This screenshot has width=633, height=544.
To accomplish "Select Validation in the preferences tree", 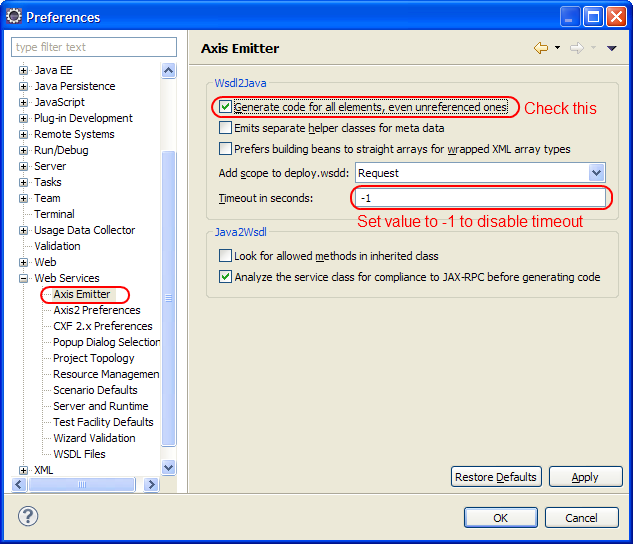I will [57, 246].
